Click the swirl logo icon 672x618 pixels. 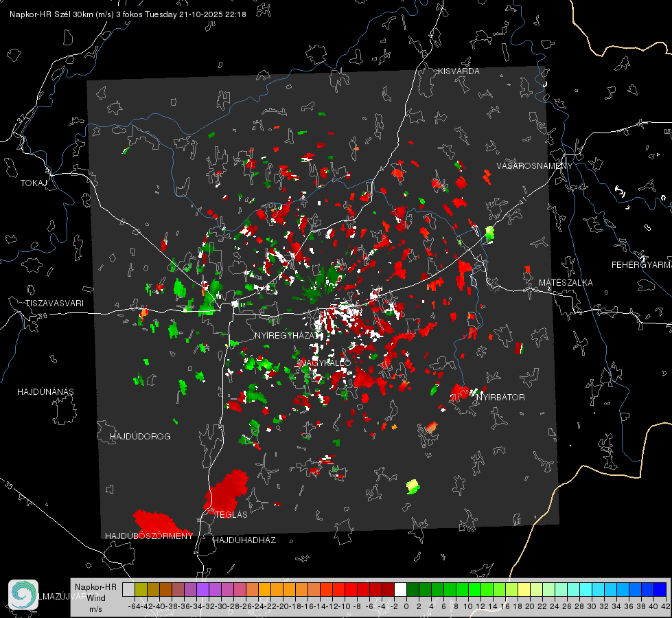click(23, 595)
